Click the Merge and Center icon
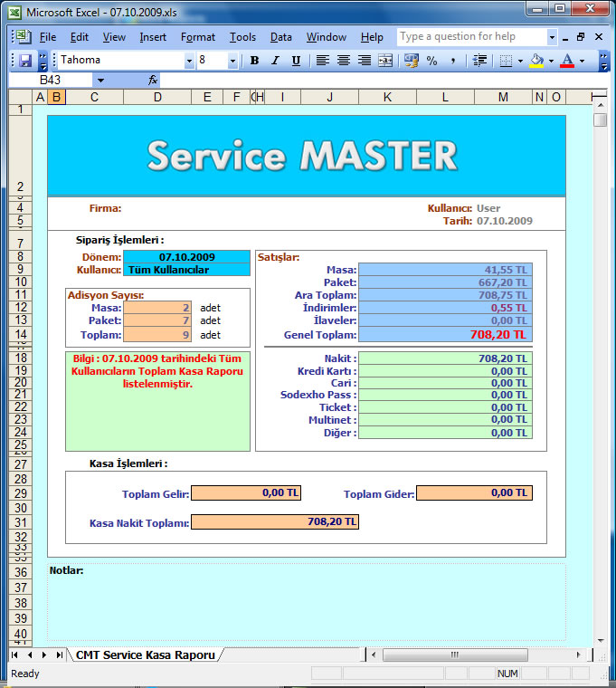This screenshot has width=616, height=688. 385,61
